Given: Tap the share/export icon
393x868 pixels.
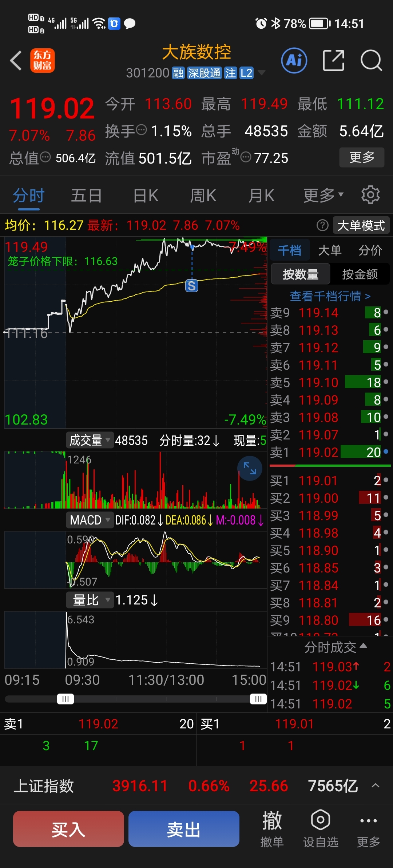Looking at the screenshot, I should coord(334,60).
